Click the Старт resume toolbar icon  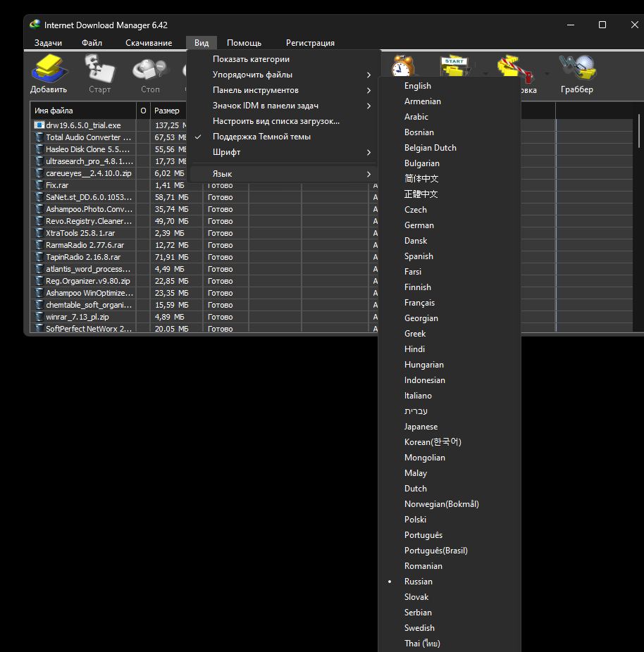pos(99,68)
